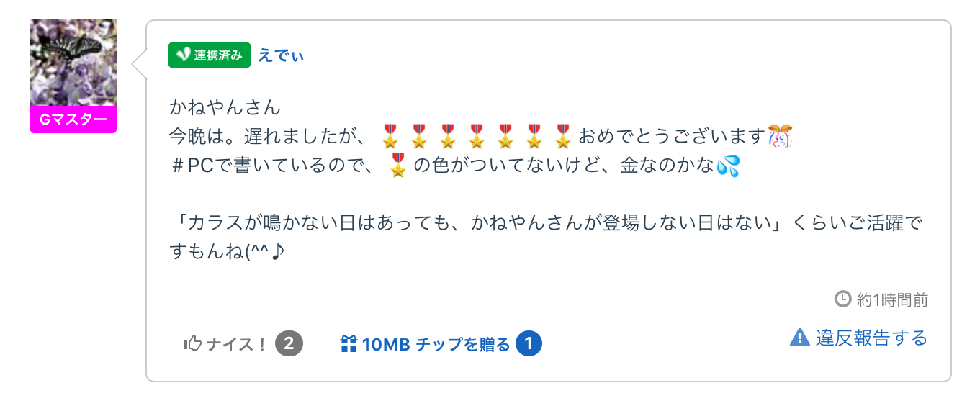Click the first medal emoji in the row

click(390, 135)
